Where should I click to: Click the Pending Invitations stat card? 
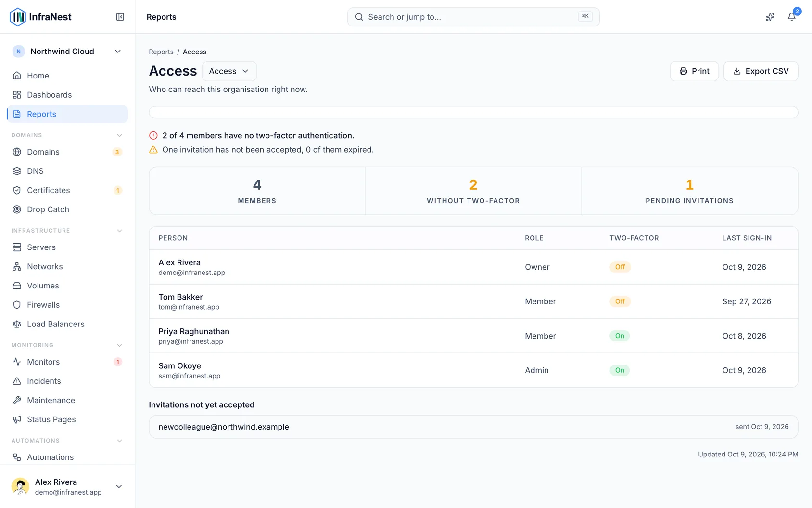tap(689, 191)
